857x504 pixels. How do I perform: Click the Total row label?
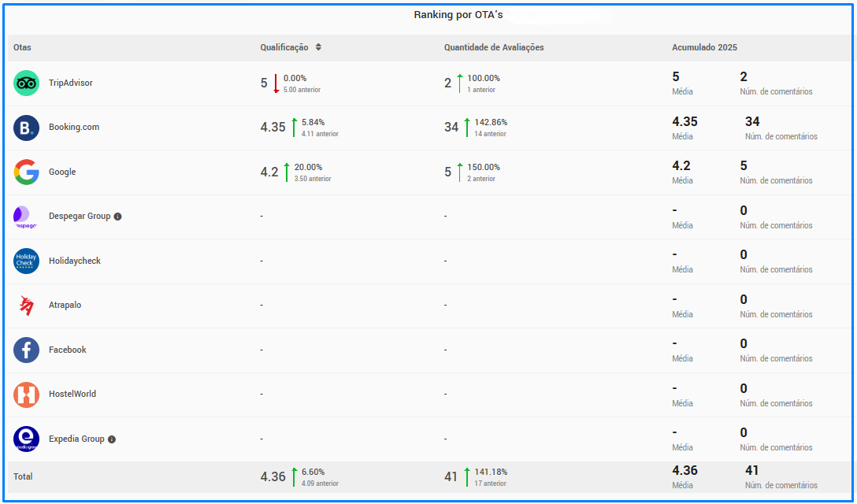[x=23, y=477]
